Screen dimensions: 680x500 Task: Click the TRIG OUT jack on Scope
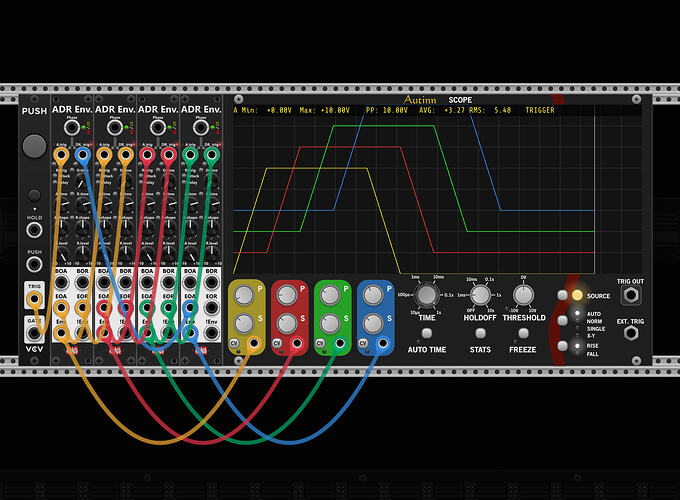tap(631, 295)
